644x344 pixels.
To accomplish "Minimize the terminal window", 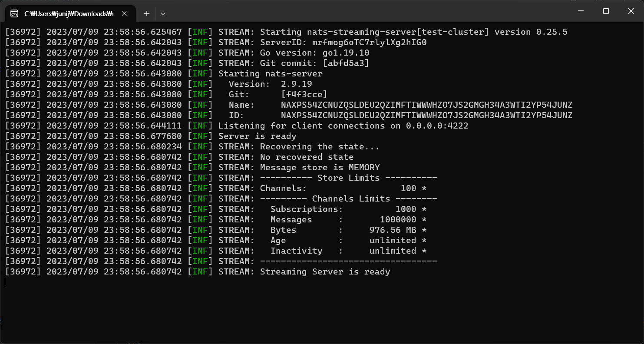I will click(581, 11).
